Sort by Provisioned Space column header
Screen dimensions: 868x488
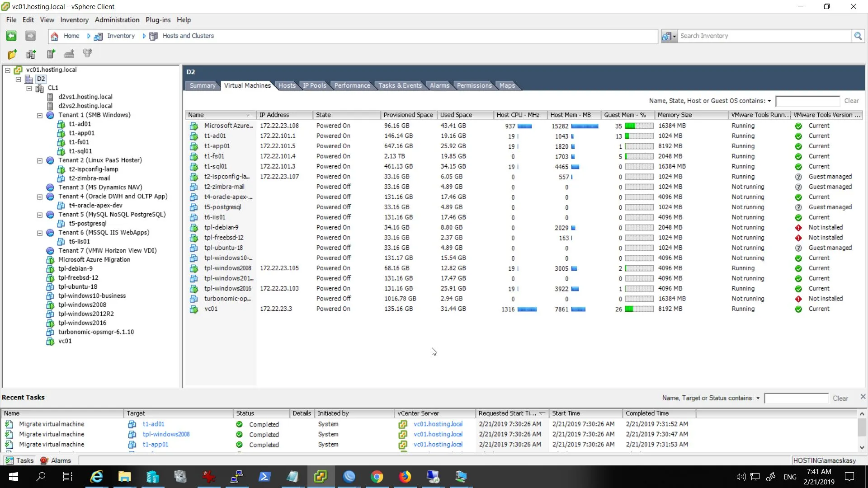pyautogui.click(x=409, y=115)
